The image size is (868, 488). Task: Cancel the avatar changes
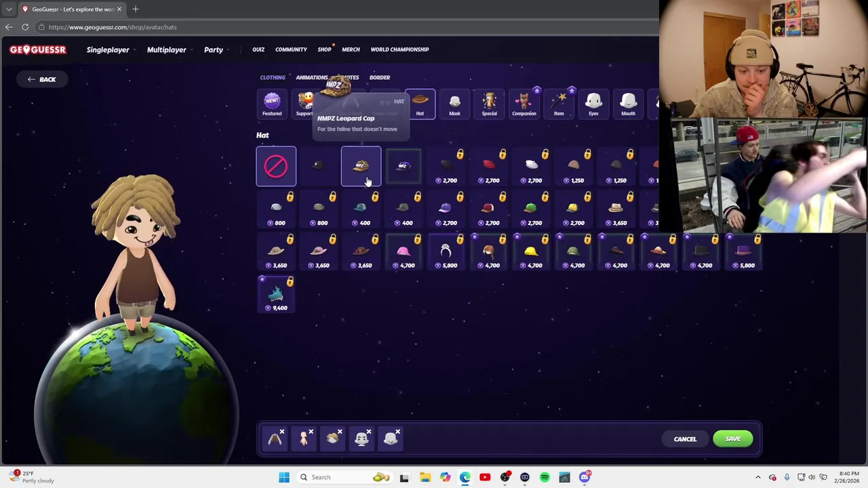tap(685, 439)
